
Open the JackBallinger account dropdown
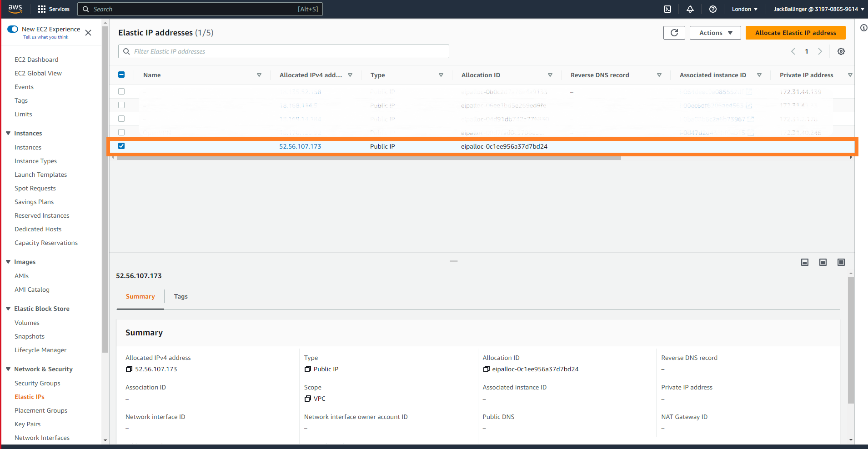(819, 9)
